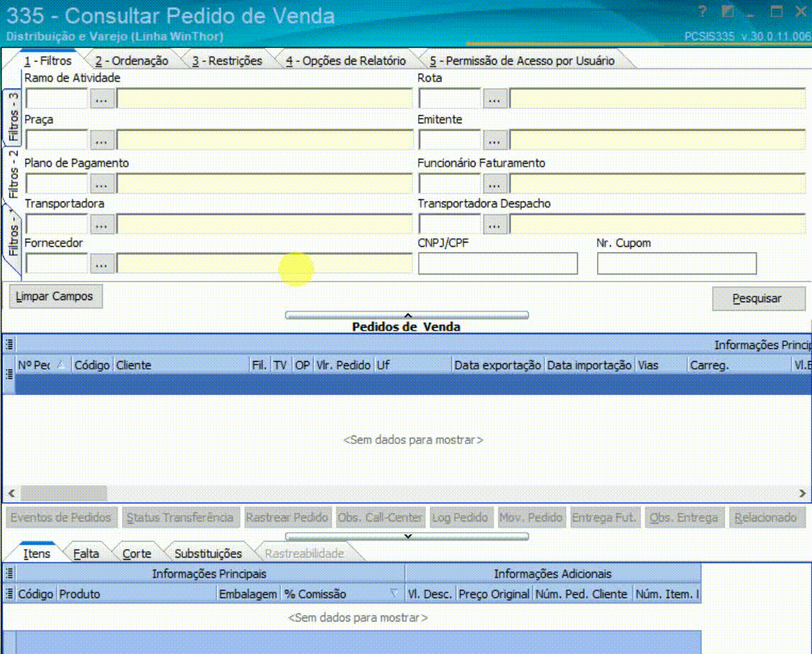Click Núm. Ped. Cliente column header
Image resolution: width=812 pixels, height=654 pixels.
tap(581, 594)
